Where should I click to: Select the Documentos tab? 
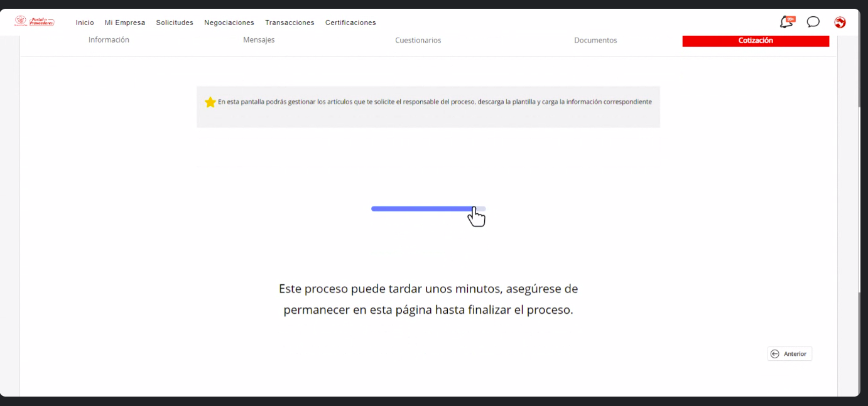pos(595,40)
